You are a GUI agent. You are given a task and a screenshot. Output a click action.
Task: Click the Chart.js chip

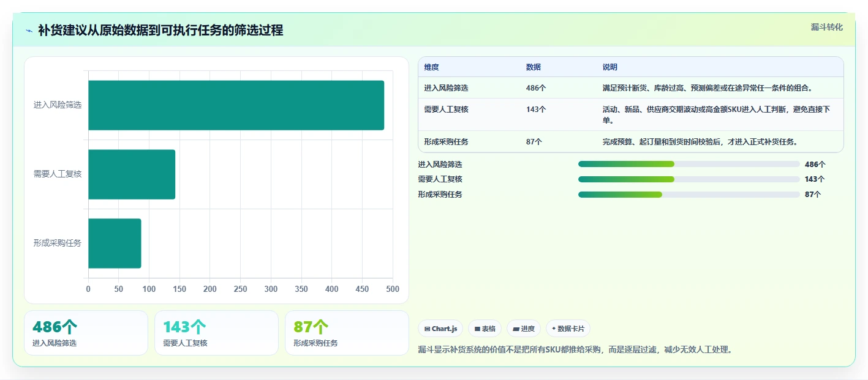pyautogui.click(x=440, y=329)
